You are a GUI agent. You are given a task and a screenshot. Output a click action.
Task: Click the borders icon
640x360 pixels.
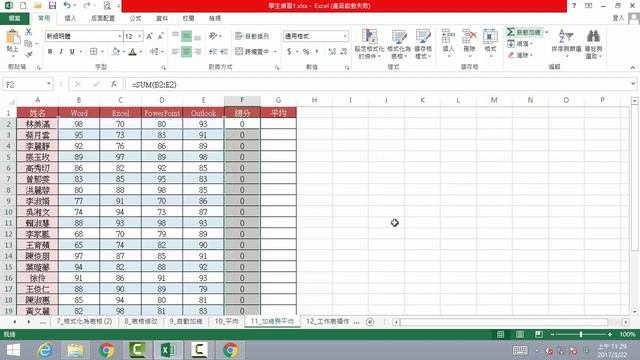click(94, 51)
